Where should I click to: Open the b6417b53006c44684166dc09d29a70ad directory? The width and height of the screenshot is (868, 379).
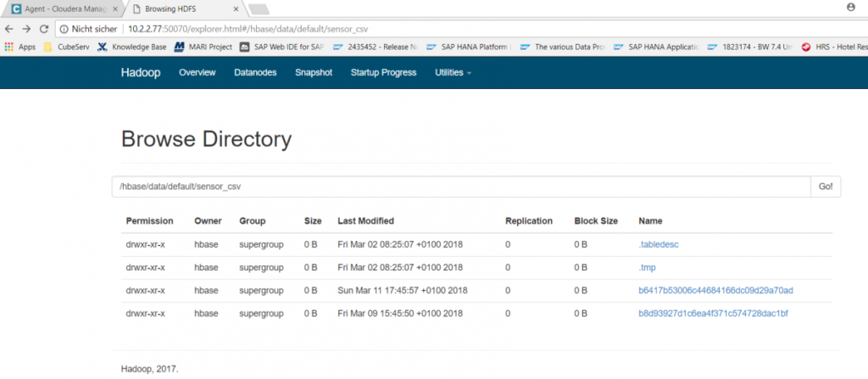click(x=715, y=290)
